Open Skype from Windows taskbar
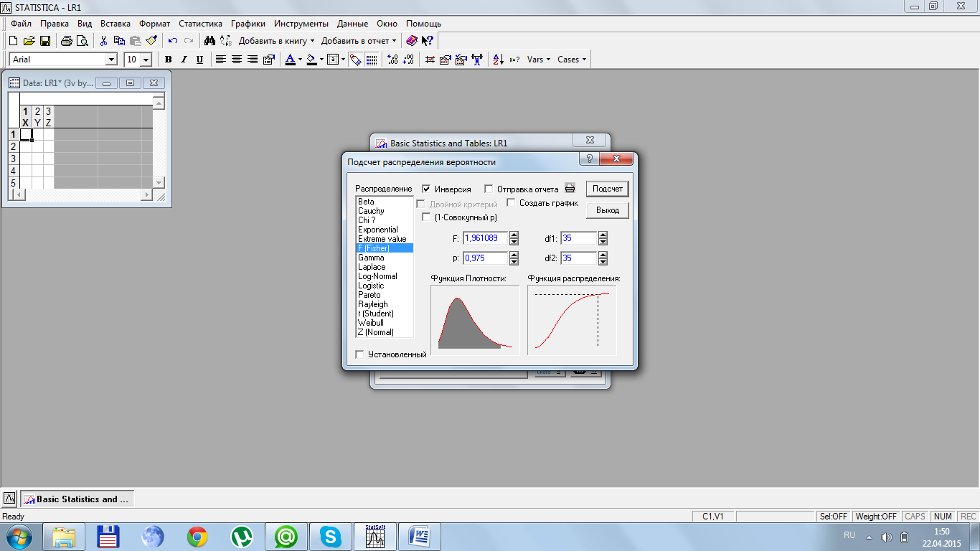This screenshot has width=980, height=551. pos(331,537)
